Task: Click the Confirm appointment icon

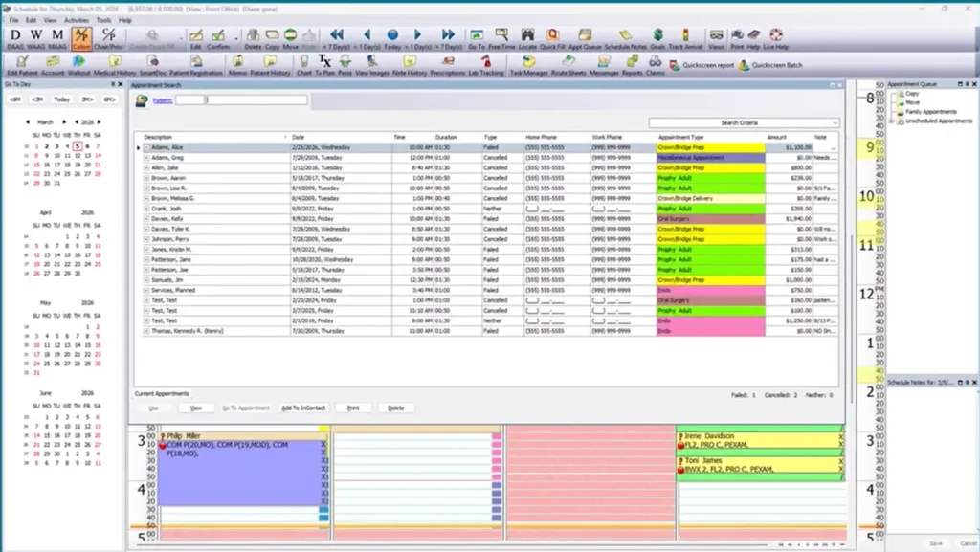Action: pos(218,38)
